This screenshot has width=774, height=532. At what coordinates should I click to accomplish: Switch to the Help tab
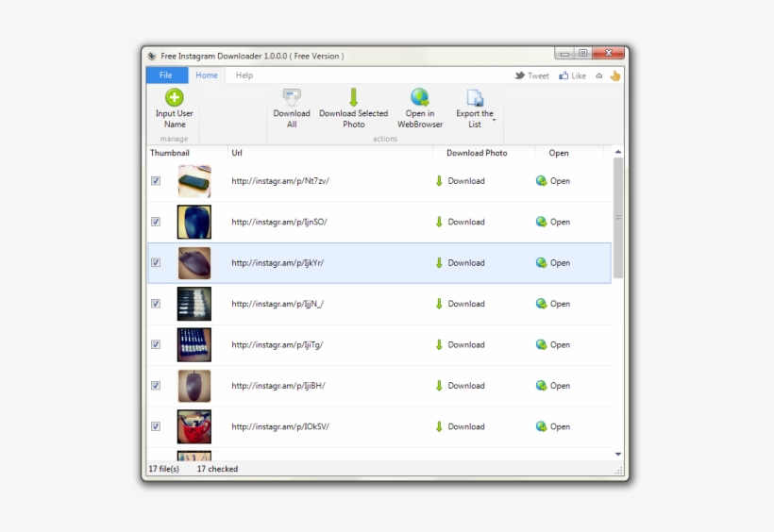[x=244, y=75]
